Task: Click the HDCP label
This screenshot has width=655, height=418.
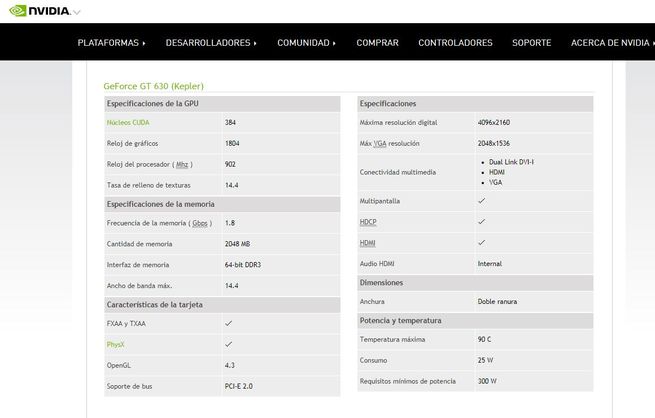Action: 368,222
